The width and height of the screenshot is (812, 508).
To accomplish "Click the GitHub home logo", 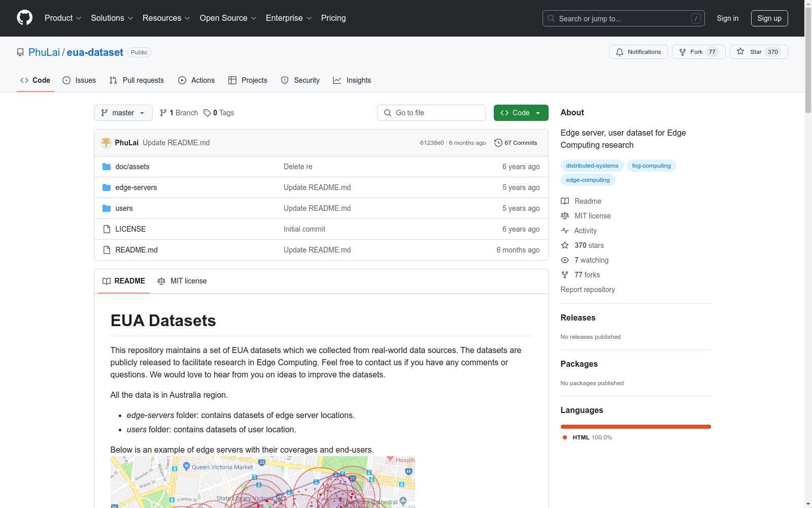I will pyautogui.click(x=24, y=18).
